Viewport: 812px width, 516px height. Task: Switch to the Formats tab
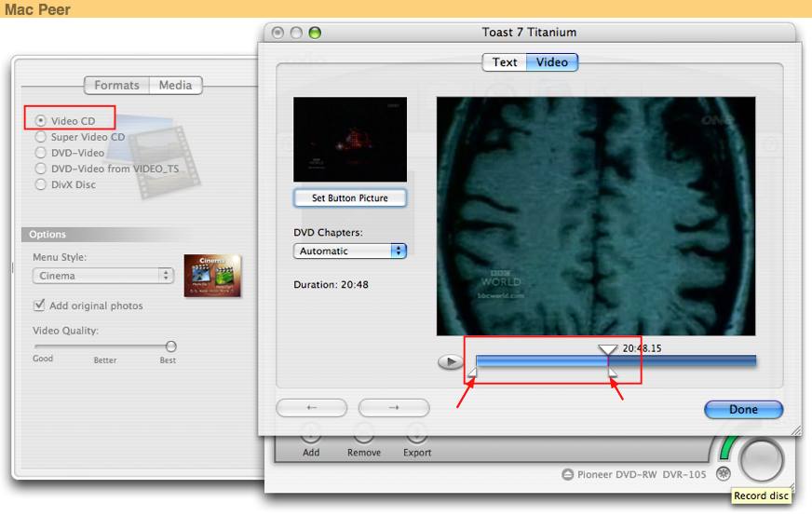coord(116,85)
